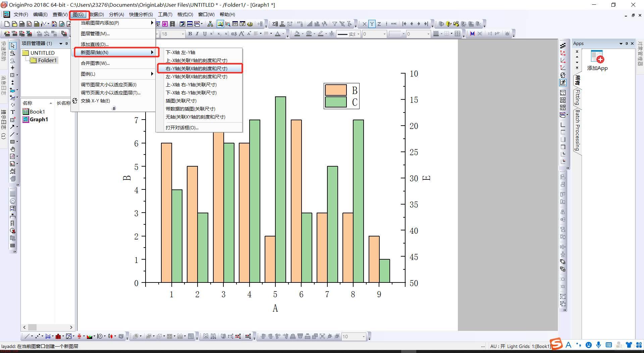The height and width of the screenshot is (353, 644).
Task: Expand hidden menu items chevron
Action: click(114, 108)
